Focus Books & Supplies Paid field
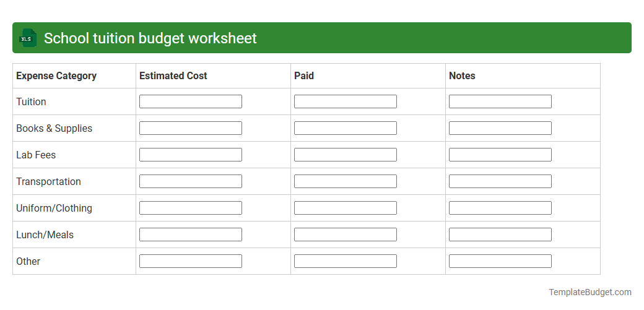Screen dimensions: 644x310 click(346, 128)
